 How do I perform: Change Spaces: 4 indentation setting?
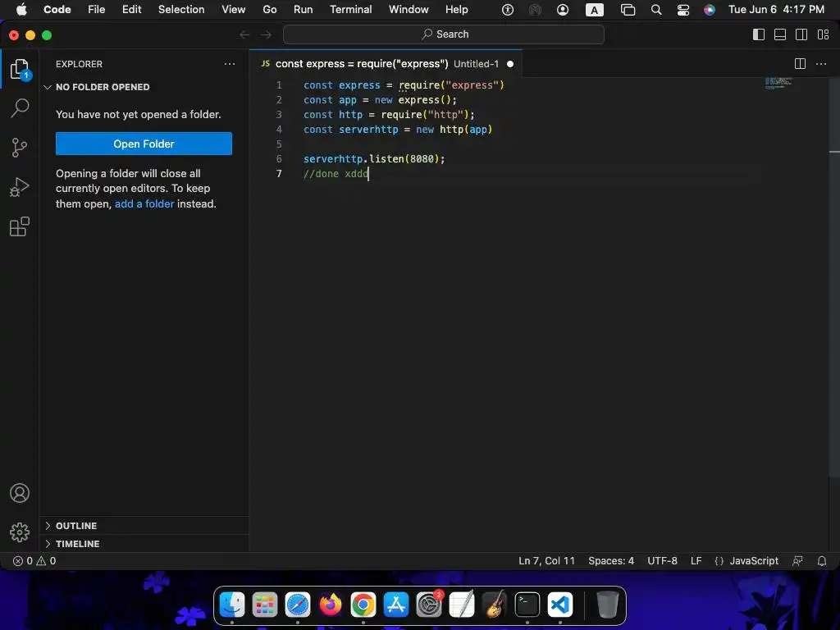pos(610,561)
